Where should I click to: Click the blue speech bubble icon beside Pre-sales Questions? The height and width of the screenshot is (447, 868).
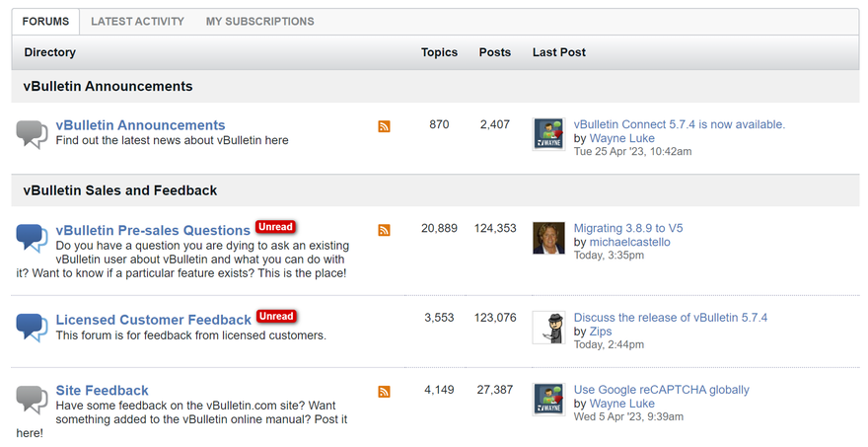point(32,238)
